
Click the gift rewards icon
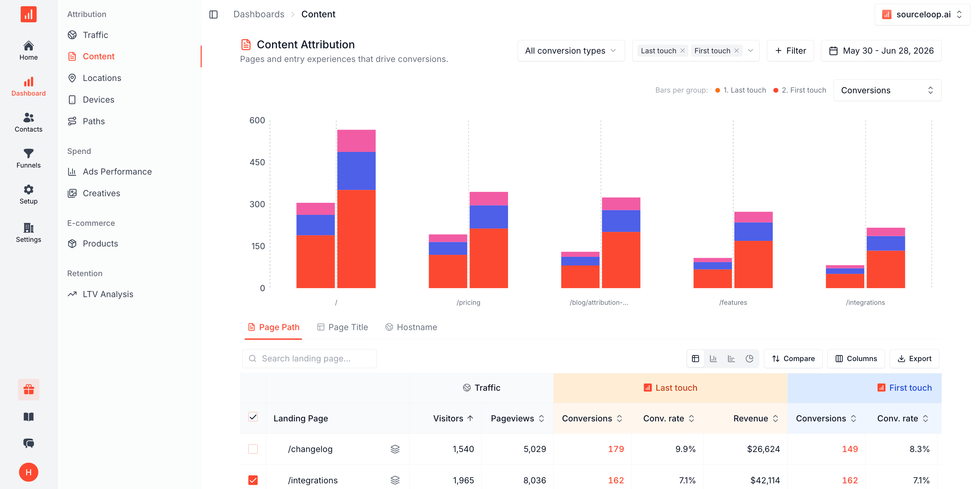29,389
